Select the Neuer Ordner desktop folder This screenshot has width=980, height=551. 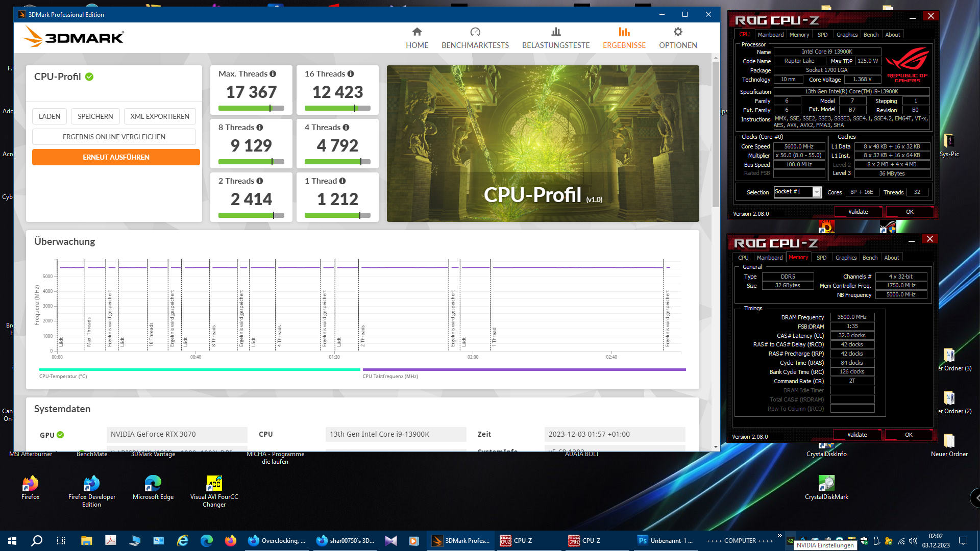point(949,445)
